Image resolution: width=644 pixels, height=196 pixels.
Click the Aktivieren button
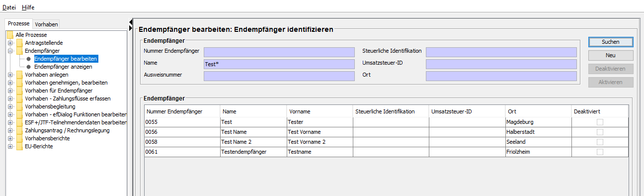611,82
